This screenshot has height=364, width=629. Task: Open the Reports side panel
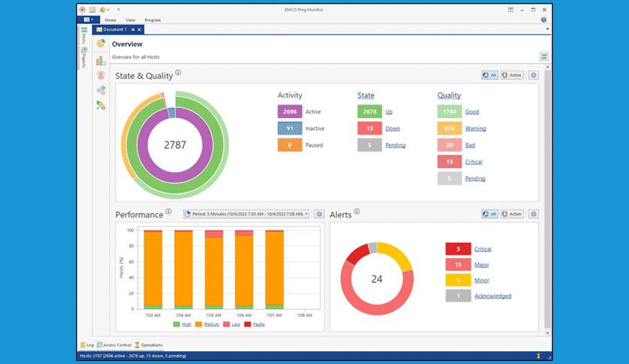tap(84, 57)
